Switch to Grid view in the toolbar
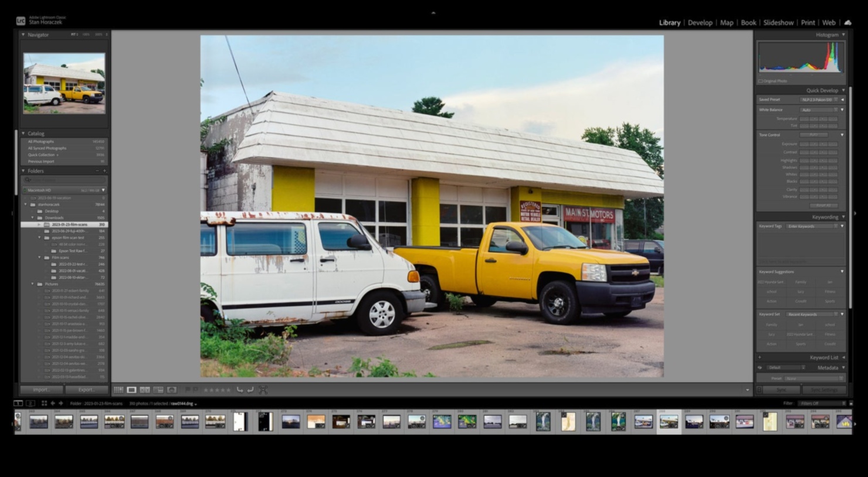The image size is (868, 477). click(118, 390)
